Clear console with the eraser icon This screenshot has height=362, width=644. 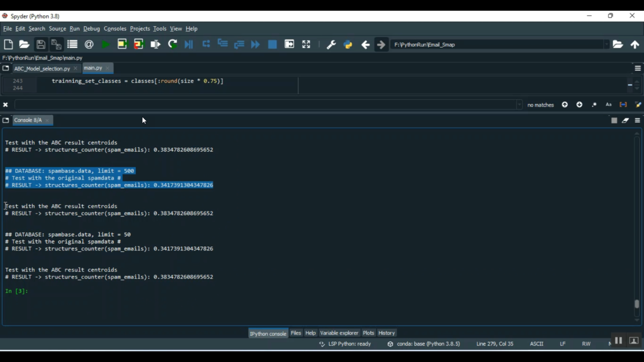click(x=626, y=121)
